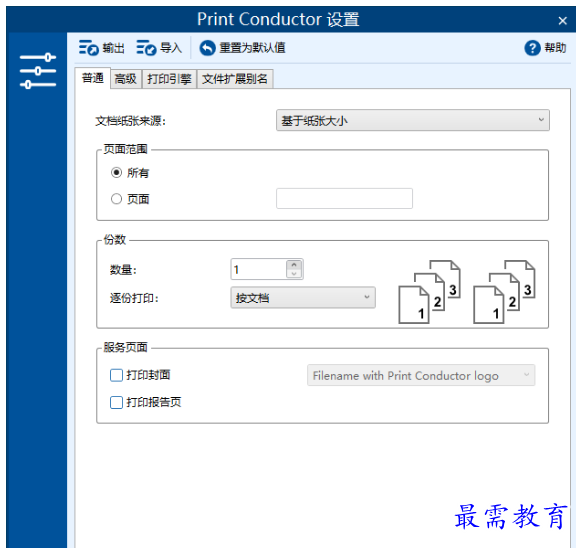Click the 页面范围 group title
Screen dimensions: 576x548
pos(125,149)
